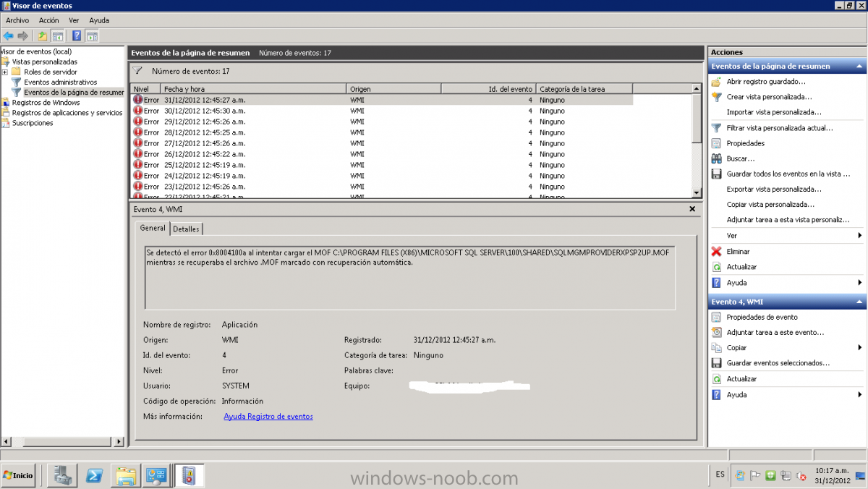Collapse the Eventos de la página de resumen section
Image resolution: width=868 pixels, height=489 pixels.
[x=859, y=67]
